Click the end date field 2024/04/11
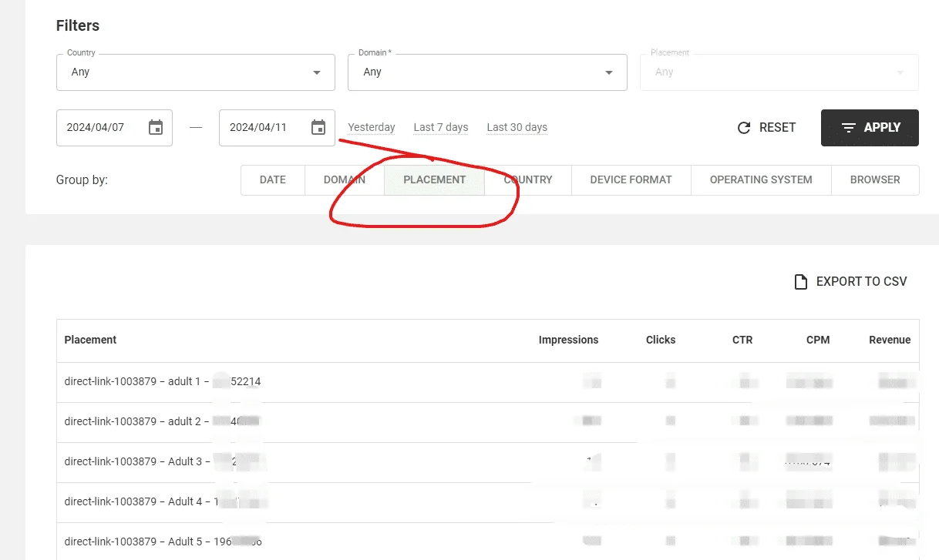 coord(277,128)
